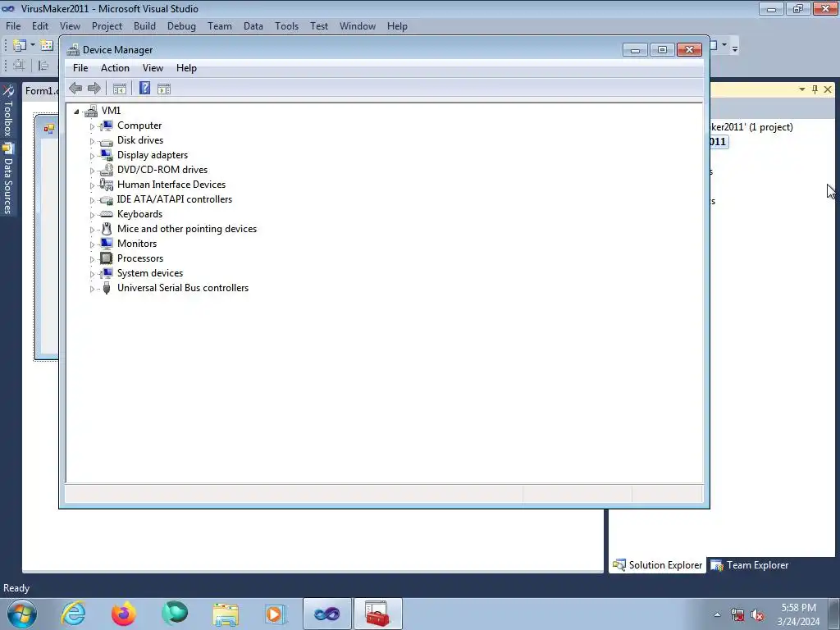Expand the Processors node

[x=92, y=259]
